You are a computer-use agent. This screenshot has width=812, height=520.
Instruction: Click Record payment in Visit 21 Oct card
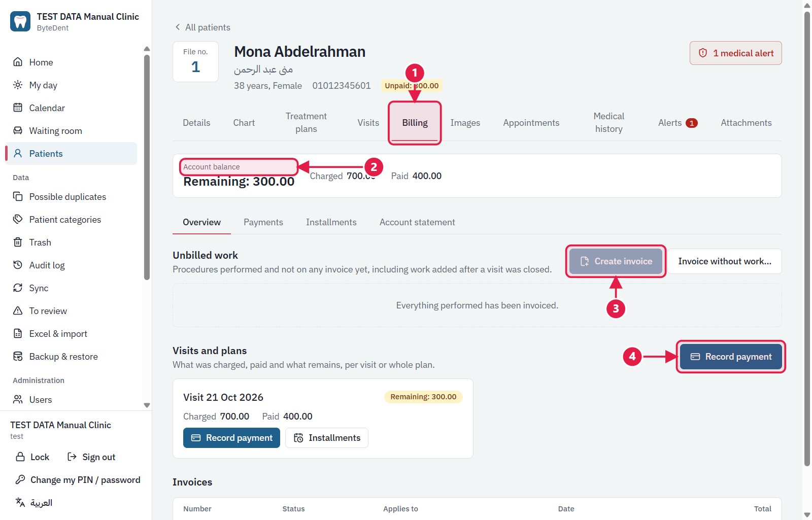point(231,438)
